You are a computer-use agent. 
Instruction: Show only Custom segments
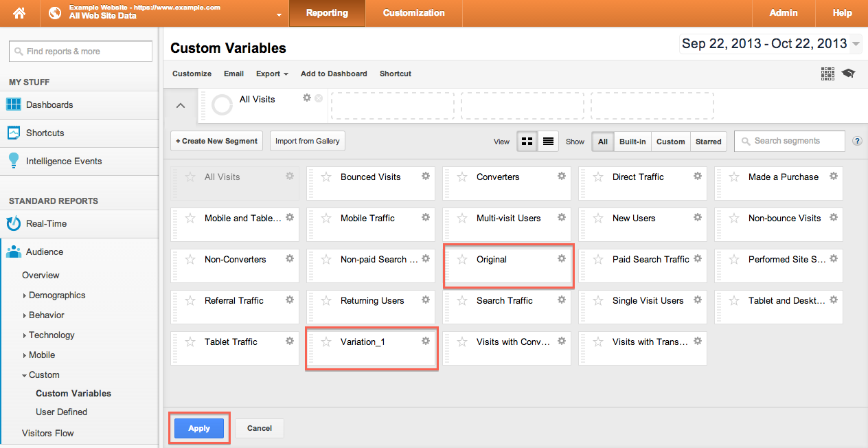(x=670, y=142)
